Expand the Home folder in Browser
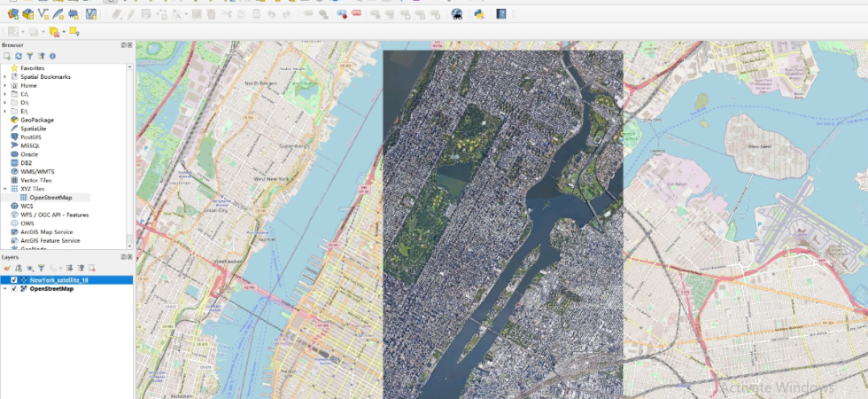 [5, 86]
